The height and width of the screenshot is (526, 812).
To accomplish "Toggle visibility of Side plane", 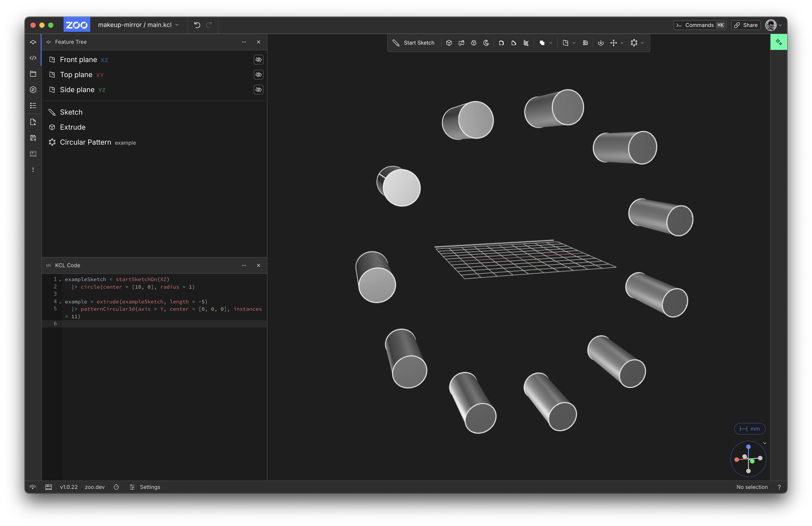I will tap(258, 90).
